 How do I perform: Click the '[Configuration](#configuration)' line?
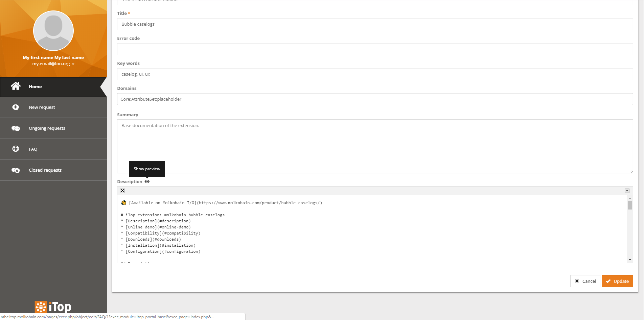161,251
